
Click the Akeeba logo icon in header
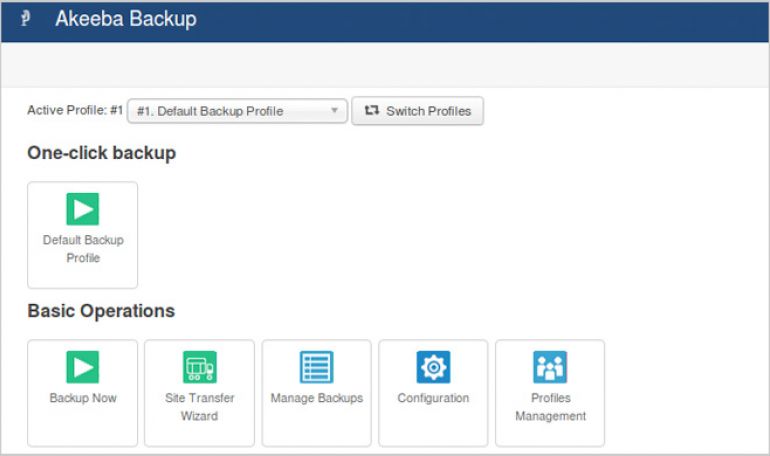click(x=26, y=19)
